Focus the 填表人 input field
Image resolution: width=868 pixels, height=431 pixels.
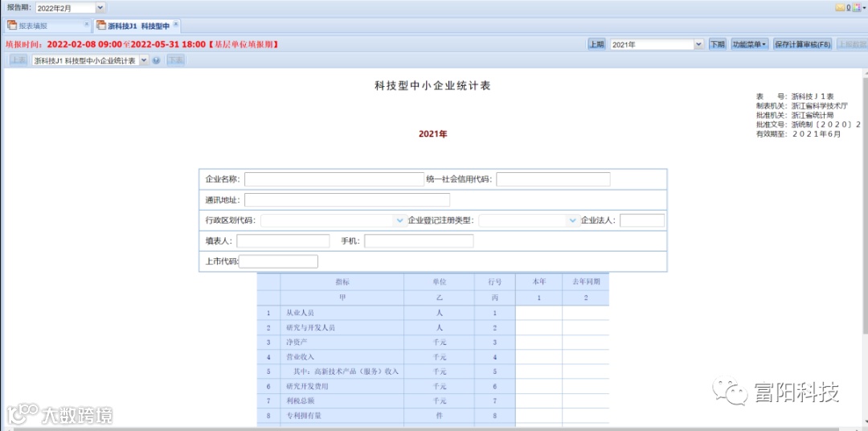point(283,241)
